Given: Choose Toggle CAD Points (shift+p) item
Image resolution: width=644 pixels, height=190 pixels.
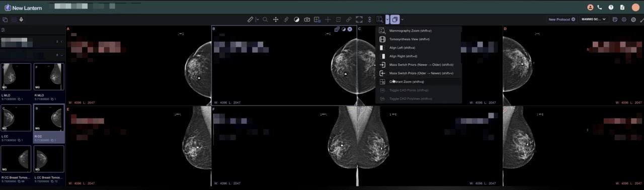Looking at the screenshot, I should [418, 90].
